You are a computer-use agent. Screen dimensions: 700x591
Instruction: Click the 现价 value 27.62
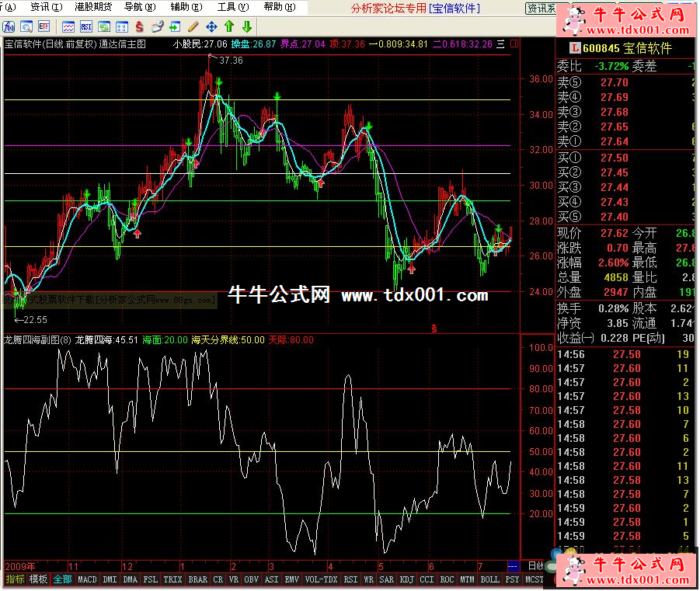[615, 233]
